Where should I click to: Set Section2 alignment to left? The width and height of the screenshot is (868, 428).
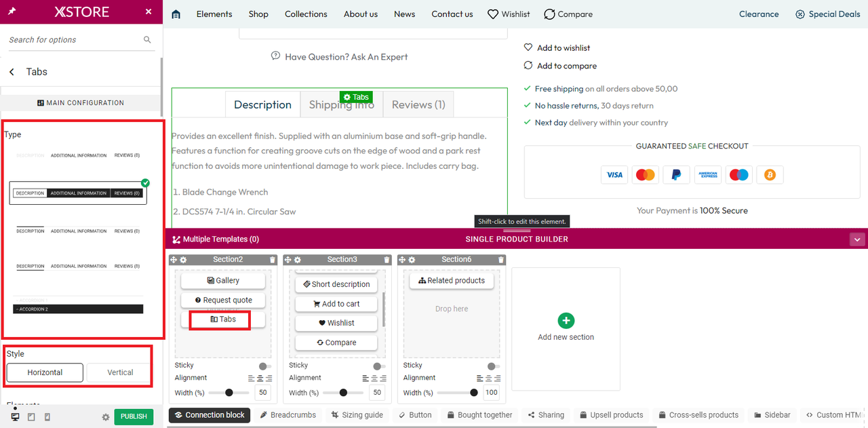(252, 378)
